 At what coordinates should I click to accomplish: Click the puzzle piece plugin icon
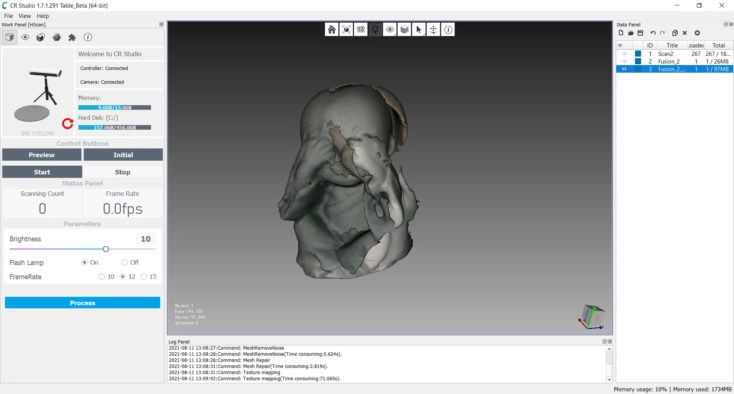click(x=72, y=37)
